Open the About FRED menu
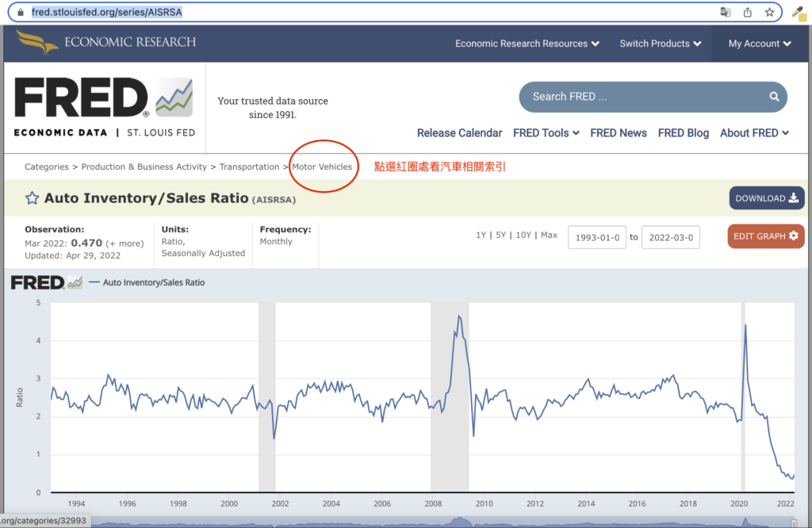This screenshot has width=812, height=528. click(x=754, y=133)
